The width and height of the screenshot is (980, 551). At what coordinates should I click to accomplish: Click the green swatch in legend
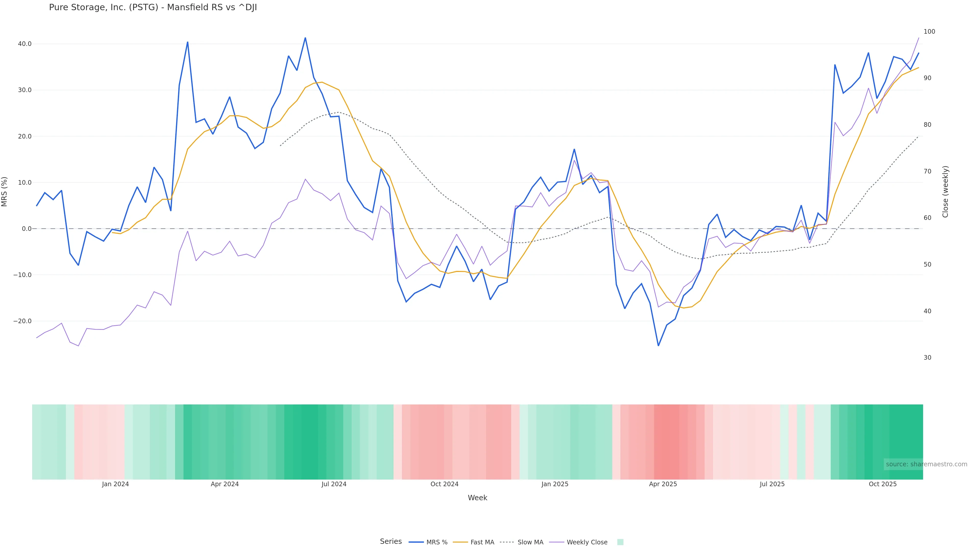pyautogui.click(x=620, y=542)
